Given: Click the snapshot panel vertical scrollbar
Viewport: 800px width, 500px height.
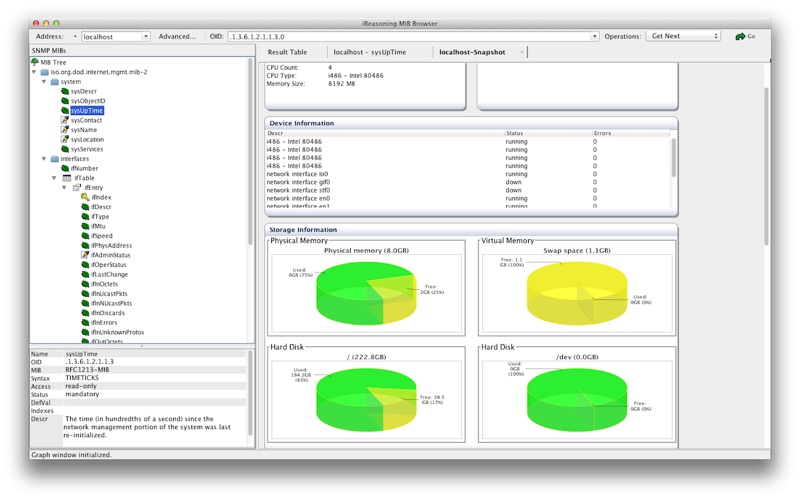Looking at the screenshot, I should click(766, 167).
